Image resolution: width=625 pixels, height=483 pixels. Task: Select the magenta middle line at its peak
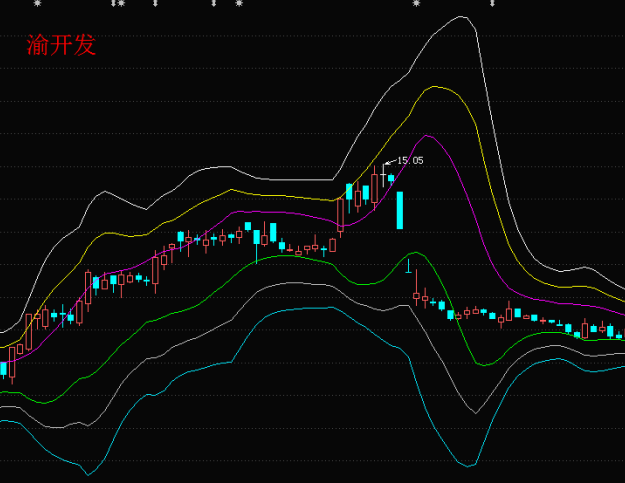428,136
